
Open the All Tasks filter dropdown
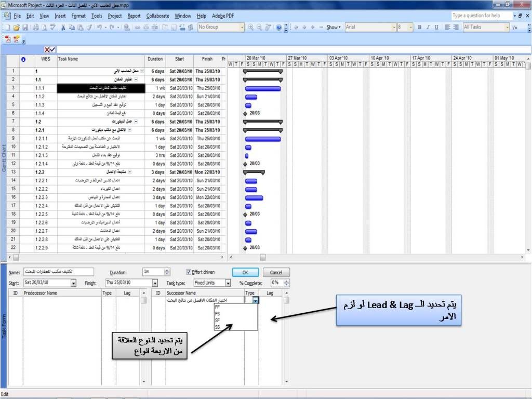tap(507, 28)
